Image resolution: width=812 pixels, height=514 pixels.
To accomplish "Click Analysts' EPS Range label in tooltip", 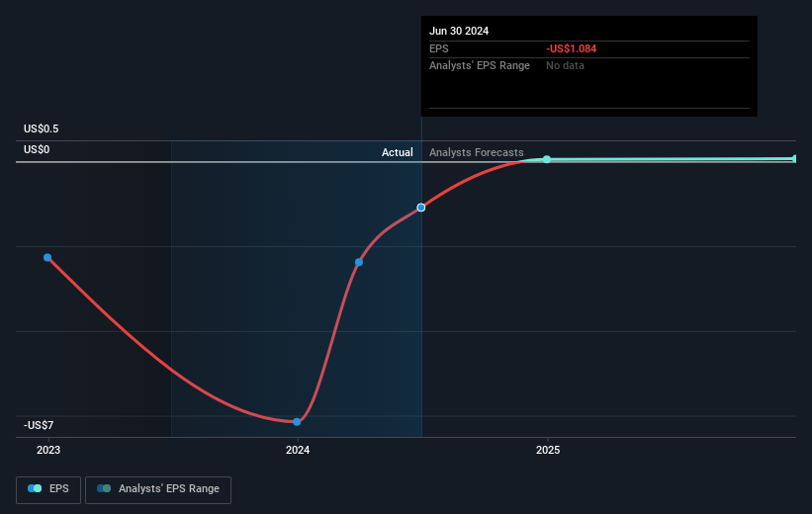I will coord(480,66).
